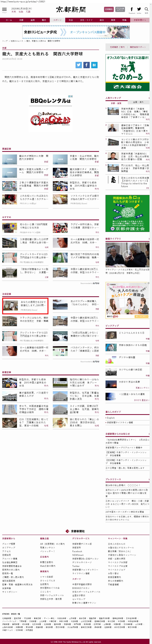The width and height of the screenshot is (152, 644).
Task: Open the 京都弁護士会 green ad
Action: (127, 213)
